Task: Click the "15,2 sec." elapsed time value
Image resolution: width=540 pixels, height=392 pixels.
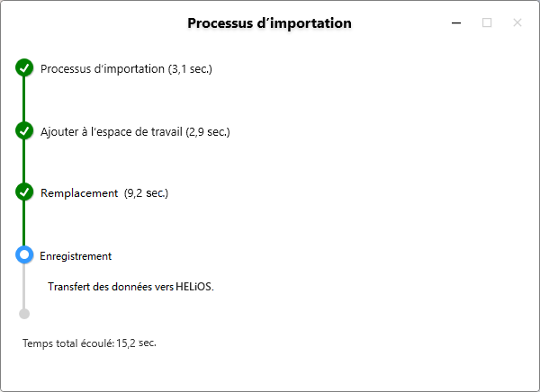Action: pyautogui.click(x=136, y=343)
